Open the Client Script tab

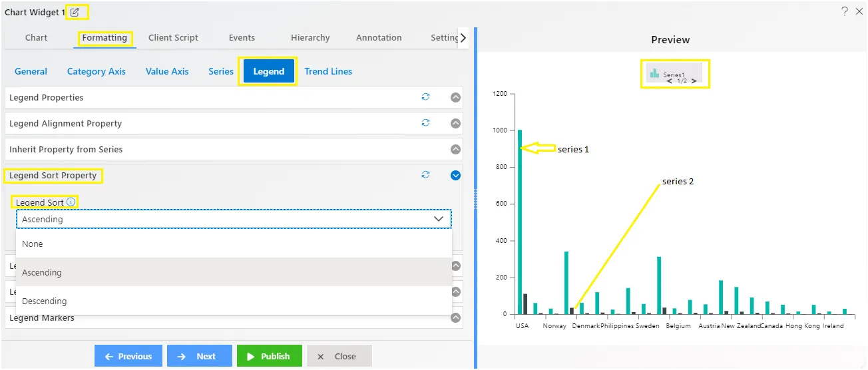click(x=173, y=38)
